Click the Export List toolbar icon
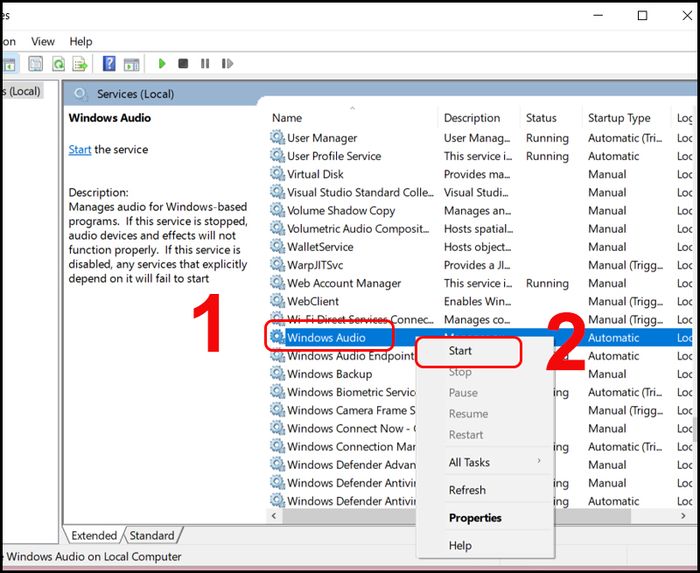 click(x=80, y=64)
